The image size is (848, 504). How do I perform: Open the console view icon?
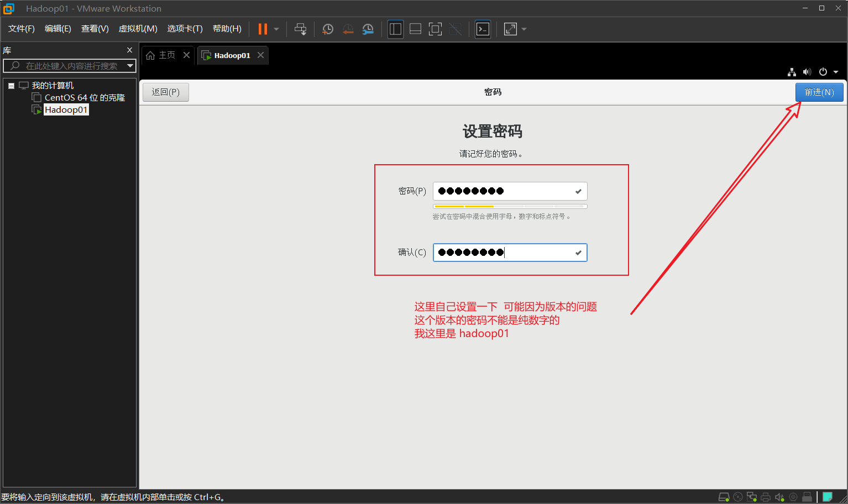(x=483, y=29)
